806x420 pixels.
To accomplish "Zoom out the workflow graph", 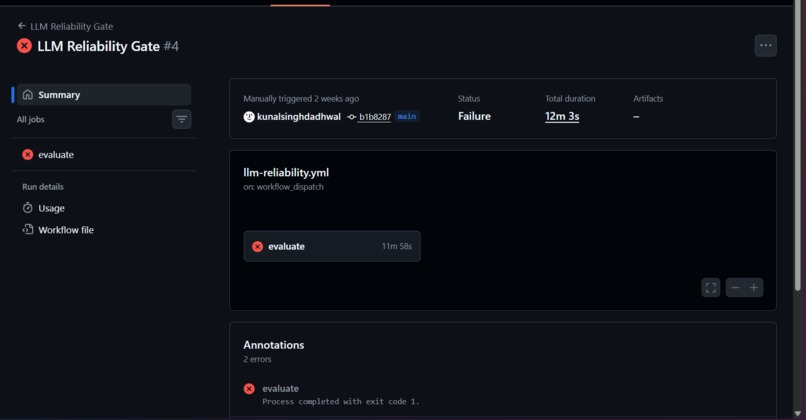I will point(735,287).
